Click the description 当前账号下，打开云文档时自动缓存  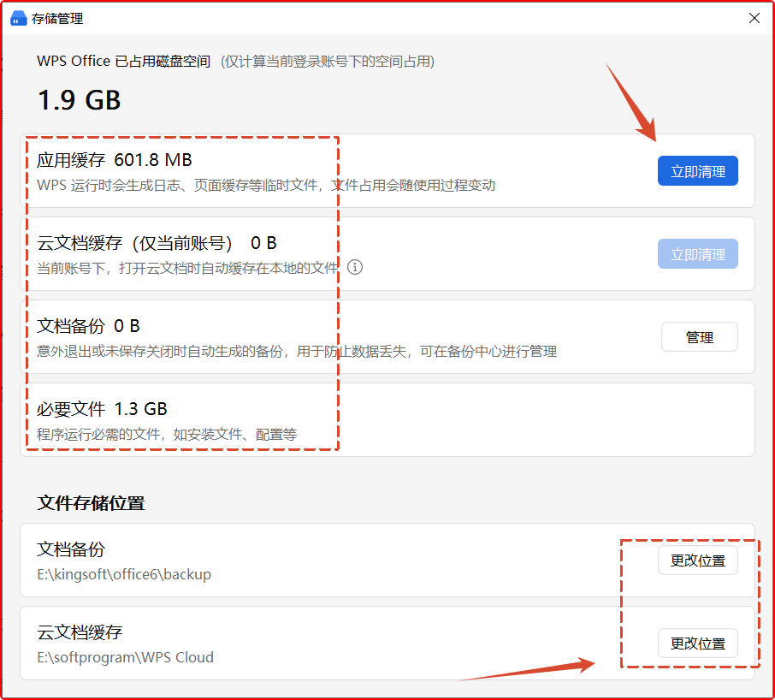point(188,269)
